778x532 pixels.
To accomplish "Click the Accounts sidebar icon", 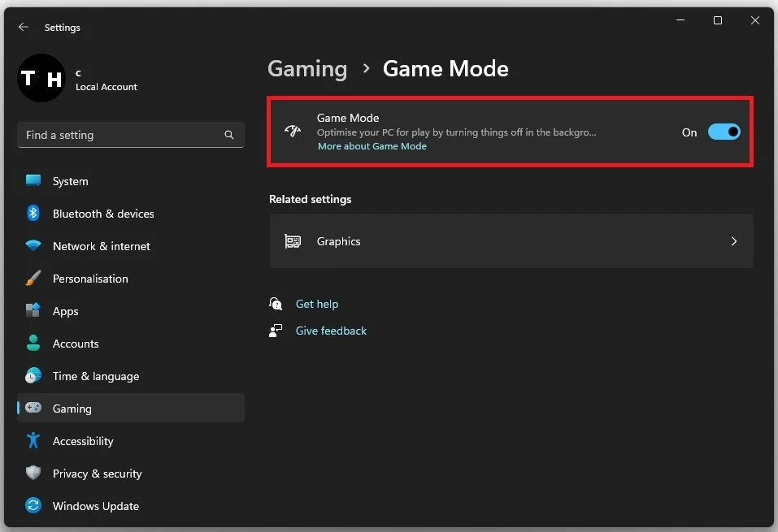I will pyautogui.click(x=33, y=343).
